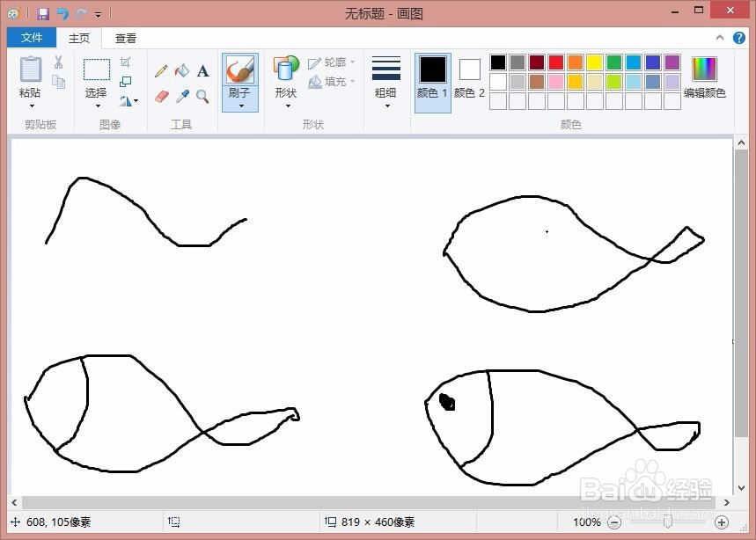756x540 pixels.
Task: Select the Color picker eyedropper tool
Action: pos(182,97)
